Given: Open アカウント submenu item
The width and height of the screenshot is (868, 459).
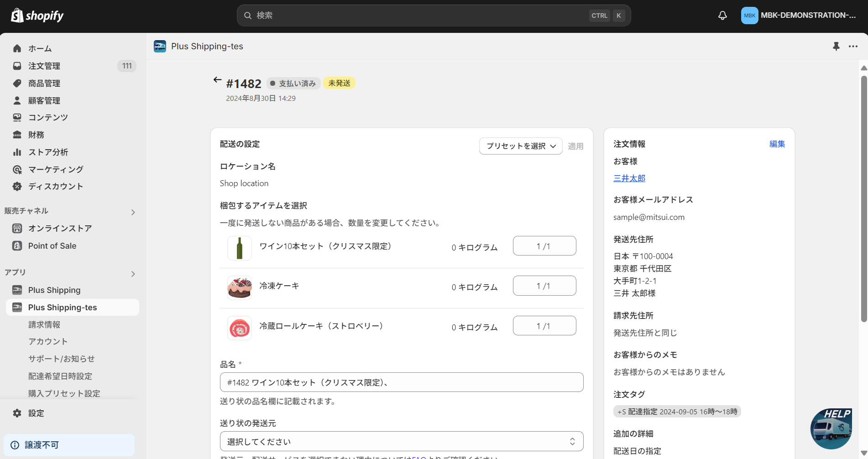Looking at the screenshot, I should [x=48, y=341].
